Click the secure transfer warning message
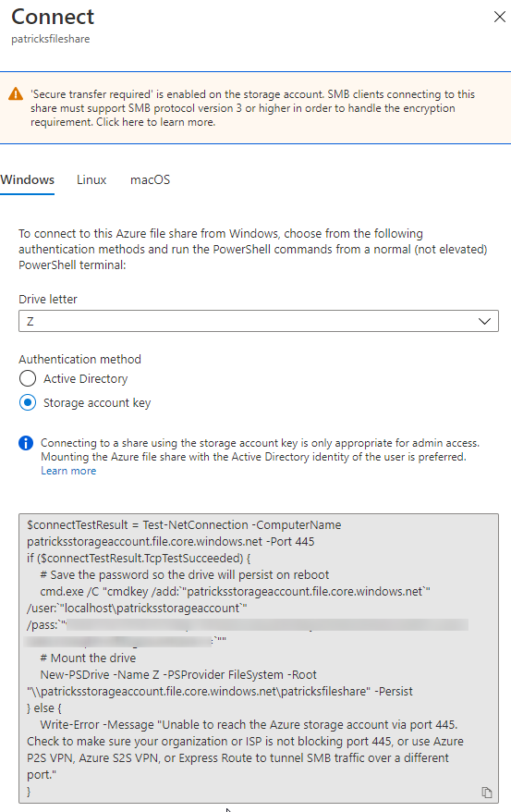The image size is (511, 812). pyautogui.click(x=252, y=108)
